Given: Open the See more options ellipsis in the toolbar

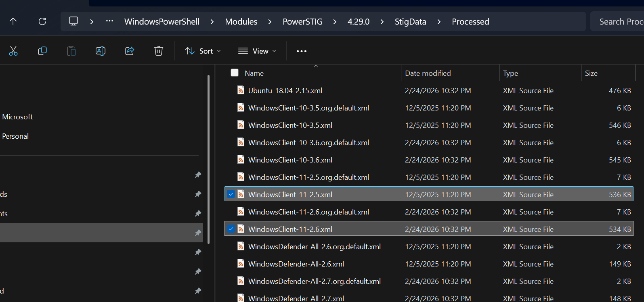Looking at the screenshot, I should coord(302,51).
